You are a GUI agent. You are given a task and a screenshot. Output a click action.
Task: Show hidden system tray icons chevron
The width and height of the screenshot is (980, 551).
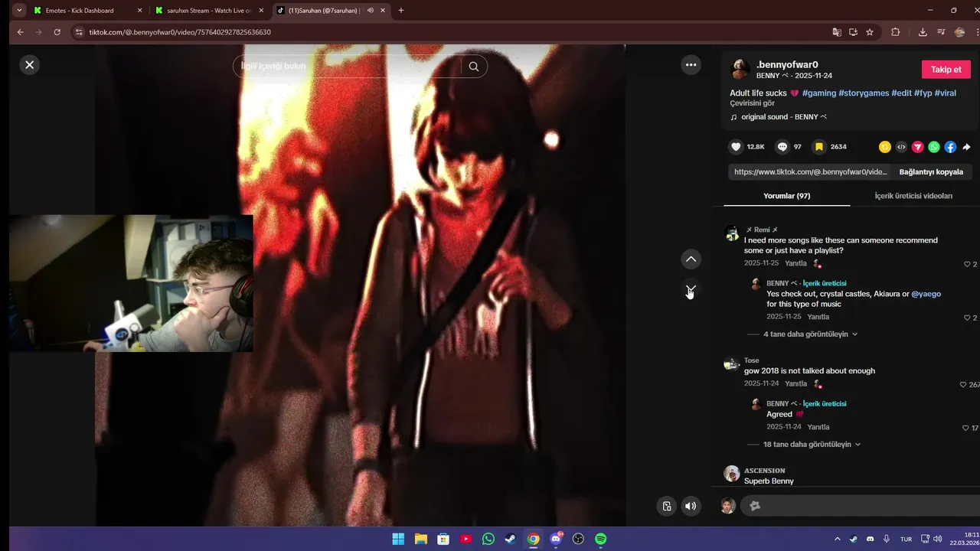pyautogui.click(x=837, y=539)
